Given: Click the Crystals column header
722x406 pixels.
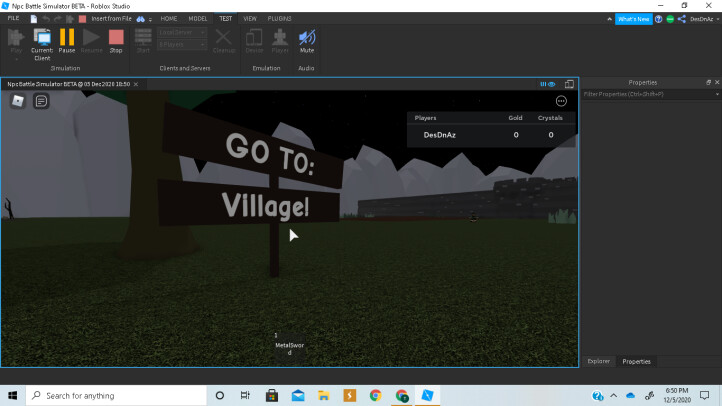Looking at the screenshot, I should pos(550,118).
